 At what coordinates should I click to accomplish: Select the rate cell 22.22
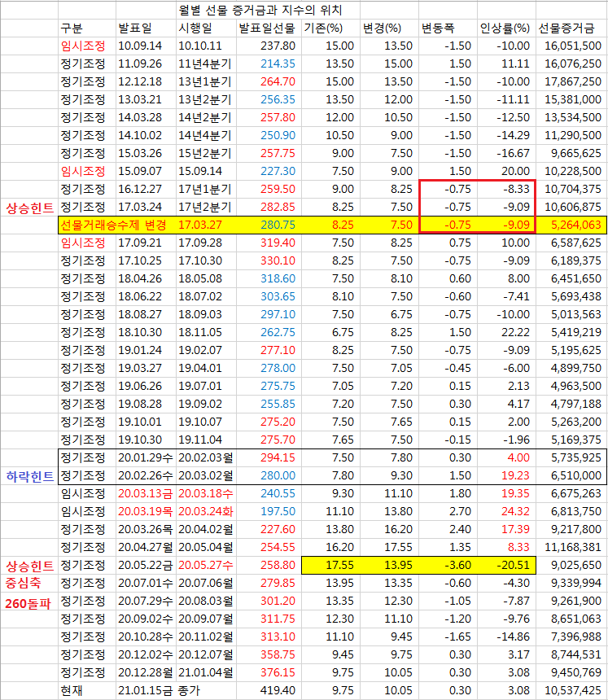(515, 332)
